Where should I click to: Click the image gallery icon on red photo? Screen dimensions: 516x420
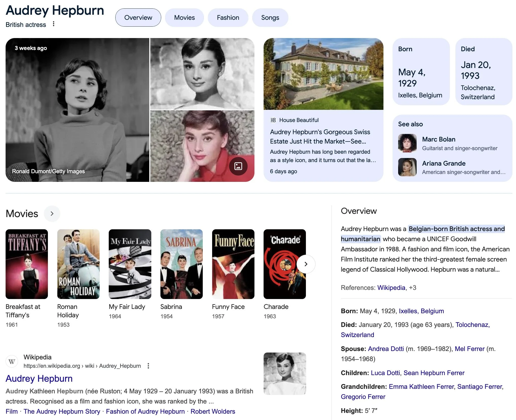tap(238, 166)
